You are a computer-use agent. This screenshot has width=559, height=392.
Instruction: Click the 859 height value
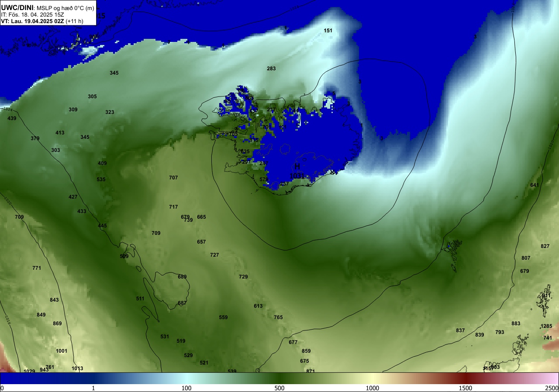point(306,351)
